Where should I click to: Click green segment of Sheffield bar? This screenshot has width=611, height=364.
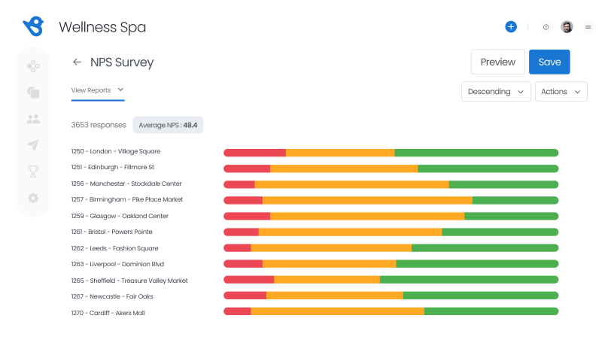pos(470,280)
